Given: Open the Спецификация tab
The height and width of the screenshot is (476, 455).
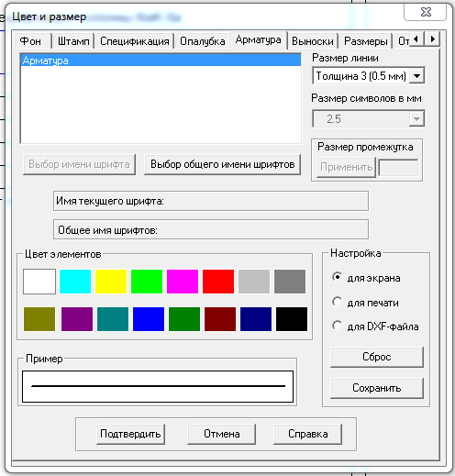Looking at the screenshot, I should click(x=135, y=41).
